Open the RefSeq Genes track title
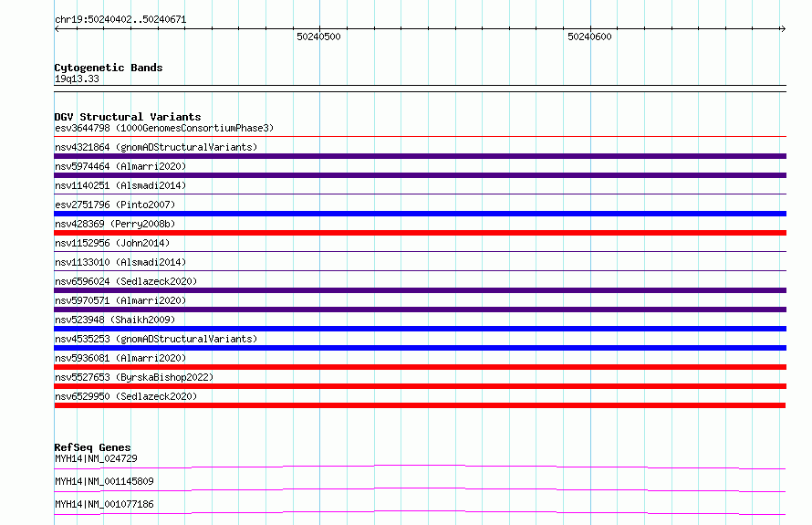This screenshot has height=525, width=812. pyautogui.click(x=92, y=447)
